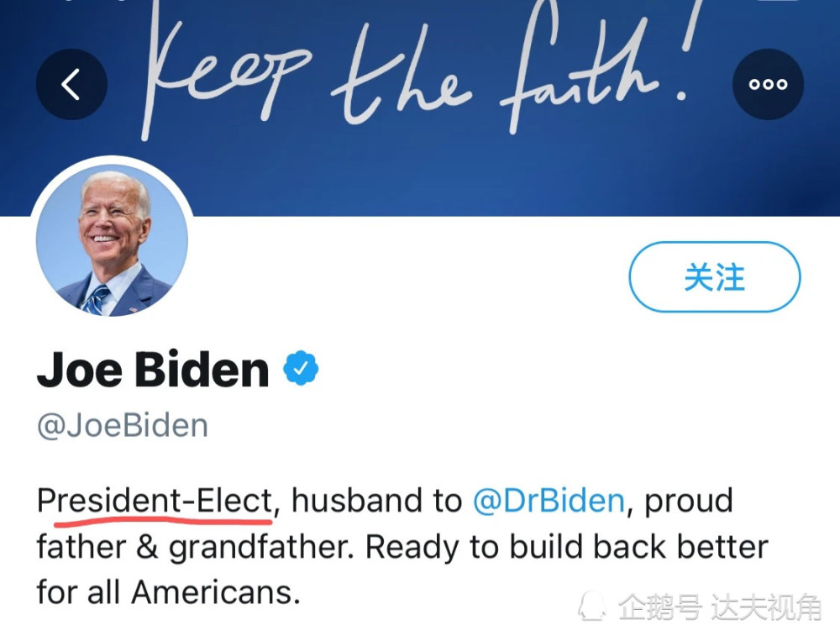Select the @JoeBiden handle text
This screenshot has width=840, height=636.
pyautogui.click(x=122, y=426)
